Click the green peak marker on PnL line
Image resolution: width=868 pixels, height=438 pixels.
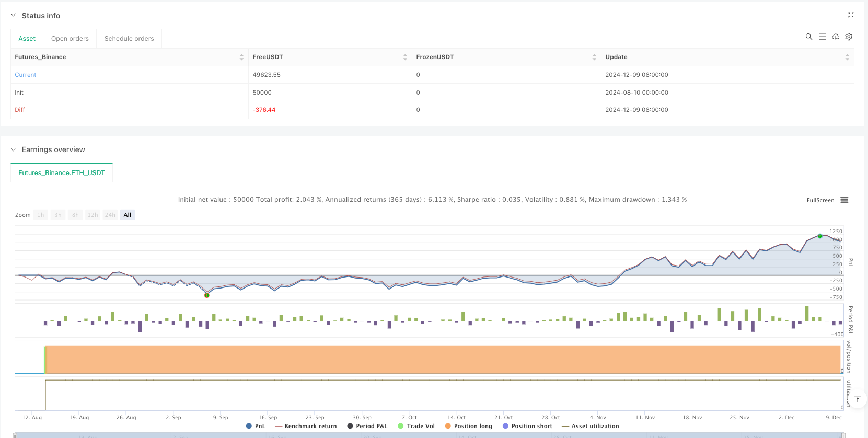tap(820, 236)
